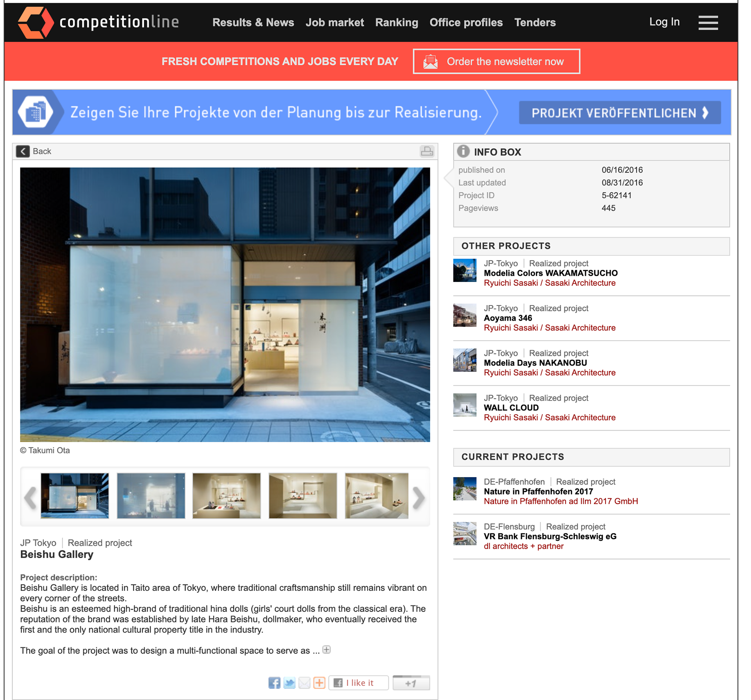Share project on Facebook icon

pos(274,683)
